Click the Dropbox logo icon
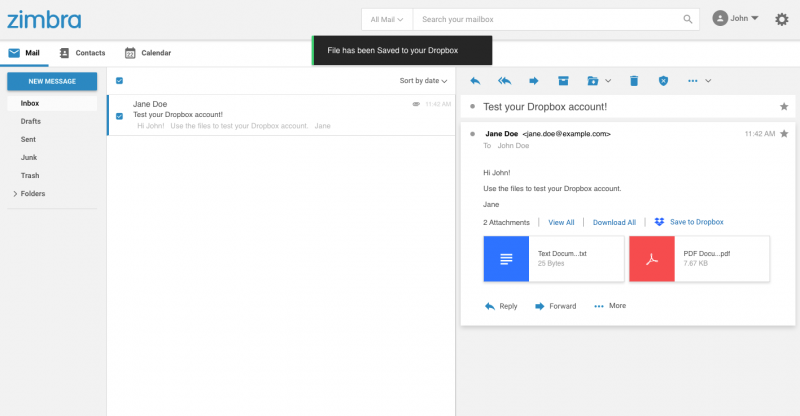This screenshot has height=416, width=800. pyautogui.click(x=659, y=222)
